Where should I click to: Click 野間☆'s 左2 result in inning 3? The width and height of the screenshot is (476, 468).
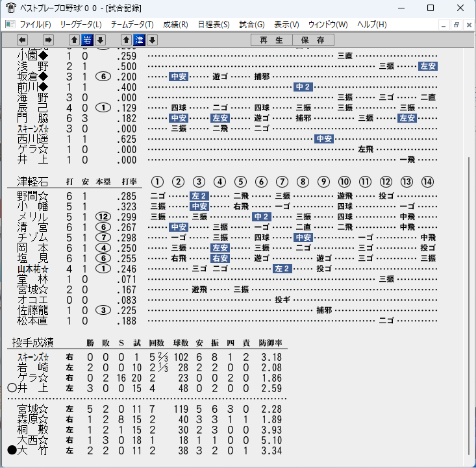(x=199, y=196)
